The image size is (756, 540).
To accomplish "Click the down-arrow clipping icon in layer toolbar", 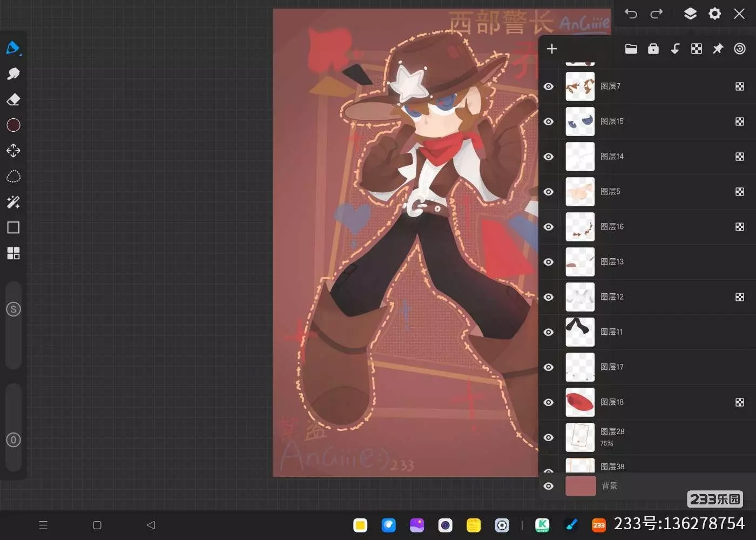I will coord(675,49).
